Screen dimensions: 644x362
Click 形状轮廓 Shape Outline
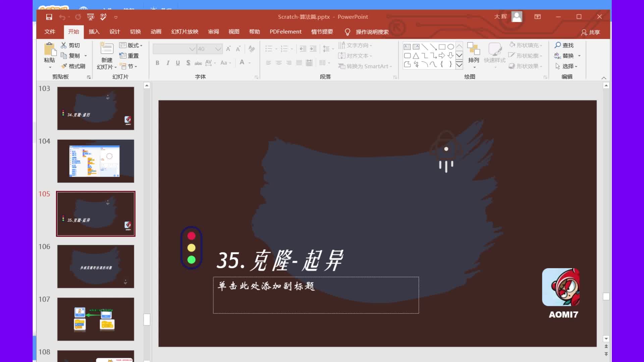click(x=525, y=56)
